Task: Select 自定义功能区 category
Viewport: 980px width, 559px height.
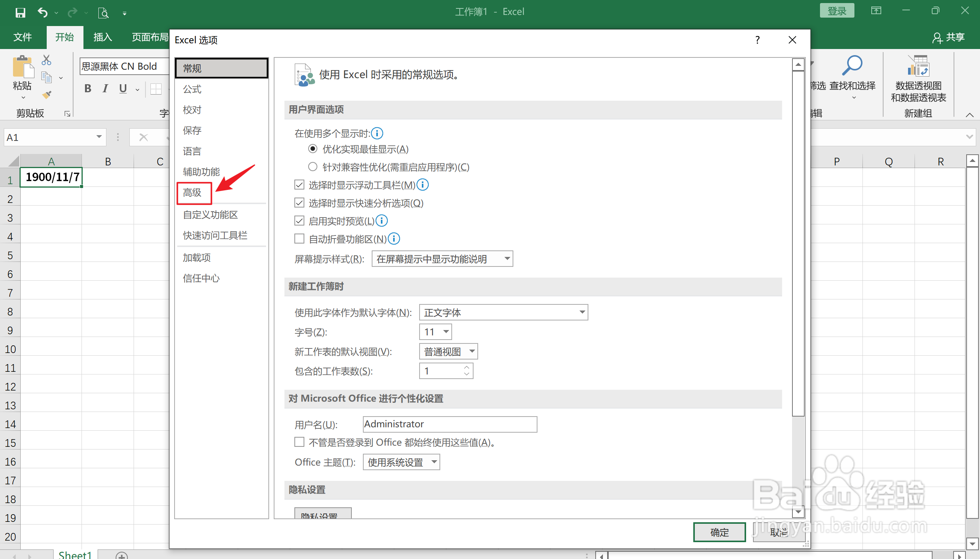Action: point(221,215)
